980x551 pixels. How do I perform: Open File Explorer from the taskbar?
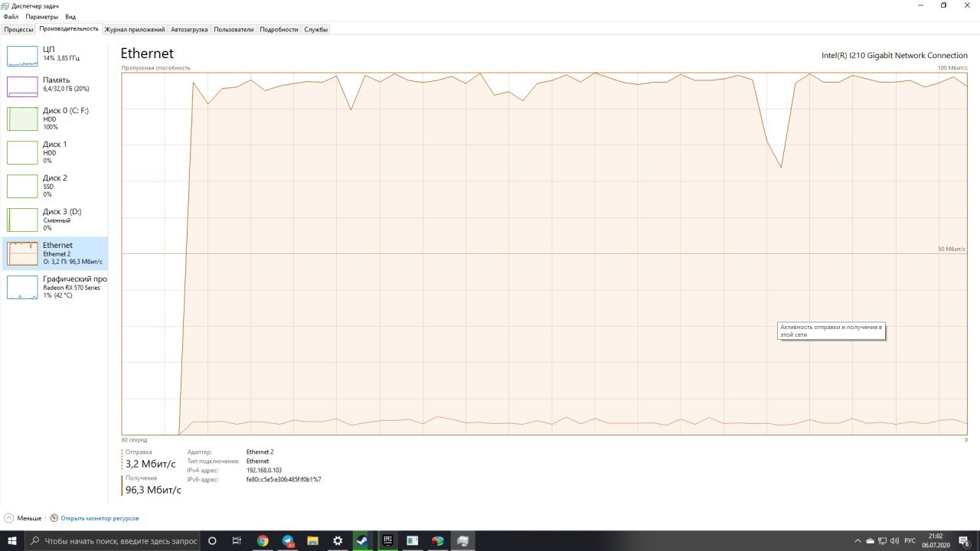coord(312,540)
